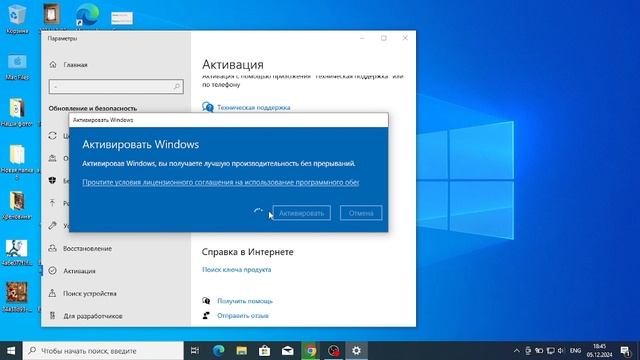Click the Получить помощь icon

206,301
